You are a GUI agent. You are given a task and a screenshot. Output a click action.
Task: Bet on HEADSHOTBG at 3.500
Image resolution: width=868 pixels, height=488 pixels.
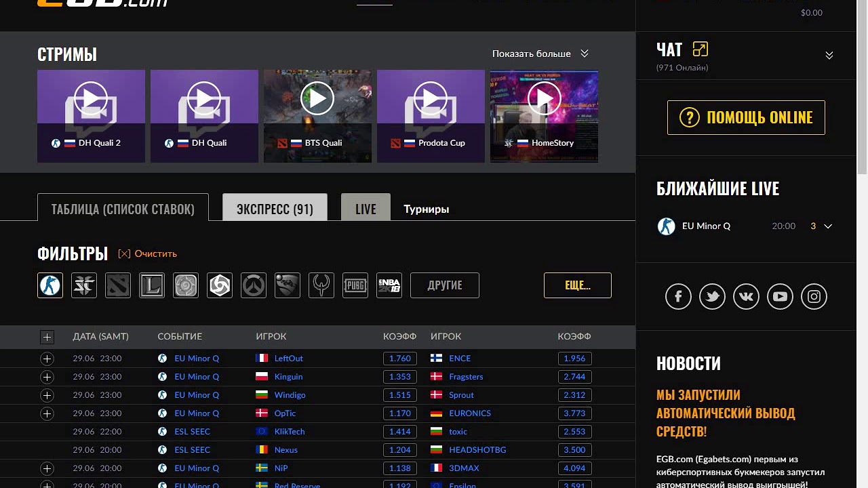pos(574,450)
